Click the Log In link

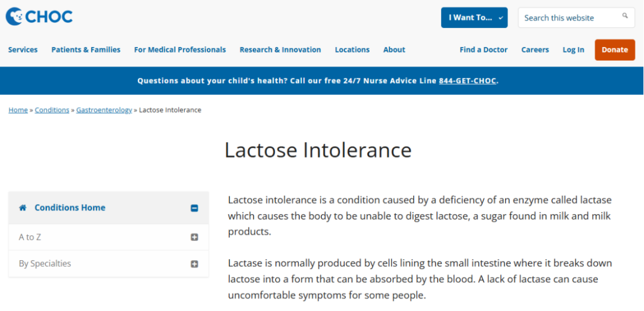(x=573, y=50)
